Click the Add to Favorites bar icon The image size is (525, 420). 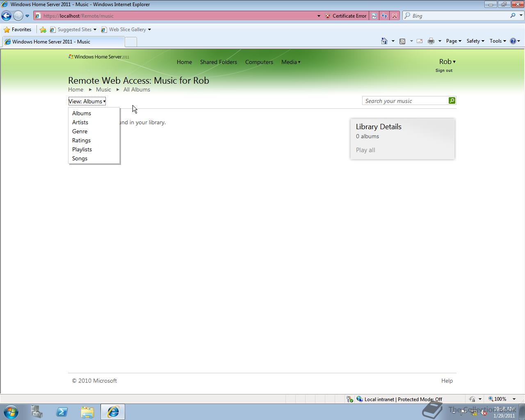tap(43, 30)
